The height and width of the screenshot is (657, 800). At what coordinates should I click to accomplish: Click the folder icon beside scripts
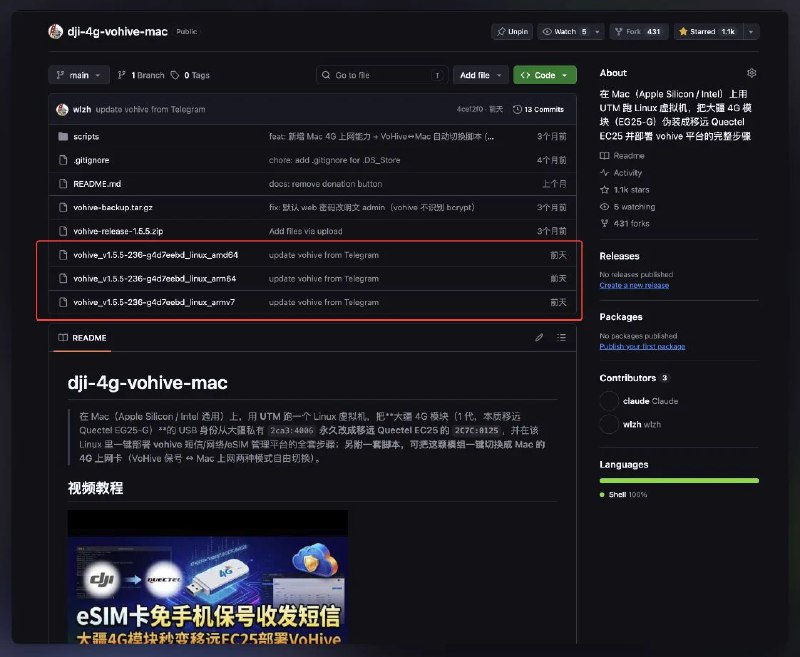click(x=63, y=136)
